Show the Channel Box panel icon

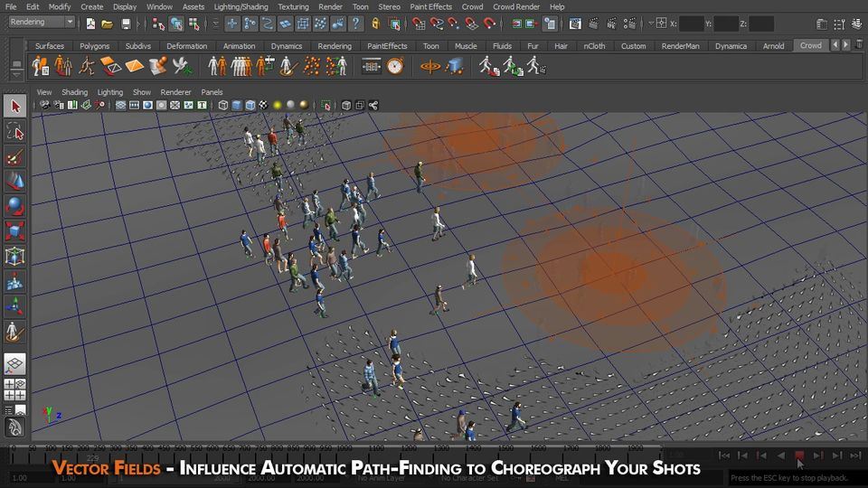pos(857,23)
